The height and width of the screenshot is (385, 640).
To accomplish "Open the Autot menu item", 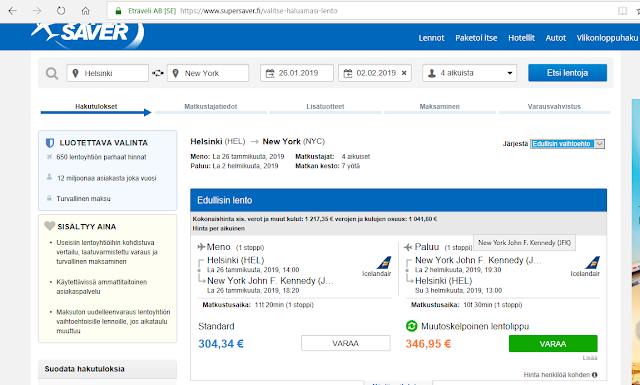I will 556,38.
